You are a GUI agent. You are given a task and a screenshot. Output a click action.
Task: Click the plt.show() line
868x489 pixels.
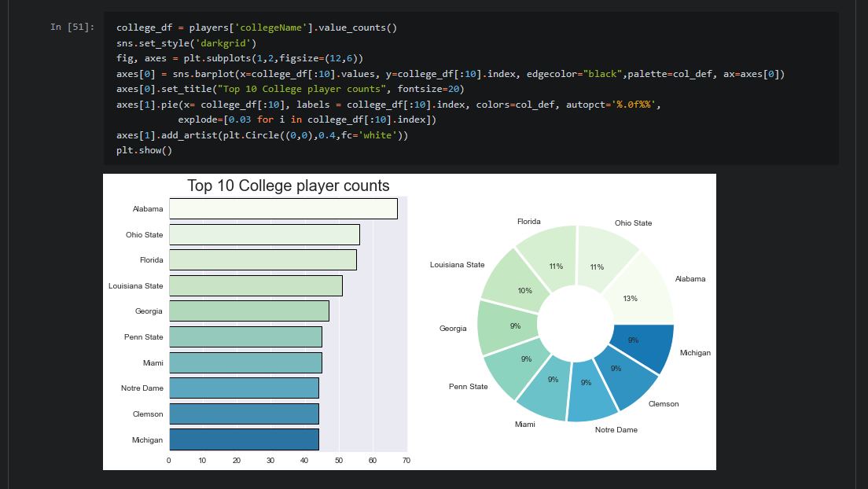point(145,151)
